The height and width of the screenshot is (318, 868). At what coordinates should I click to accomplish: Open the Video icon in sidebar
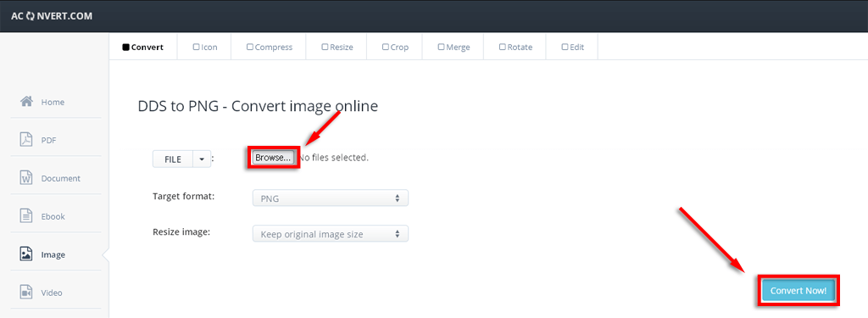coord(26,293)
